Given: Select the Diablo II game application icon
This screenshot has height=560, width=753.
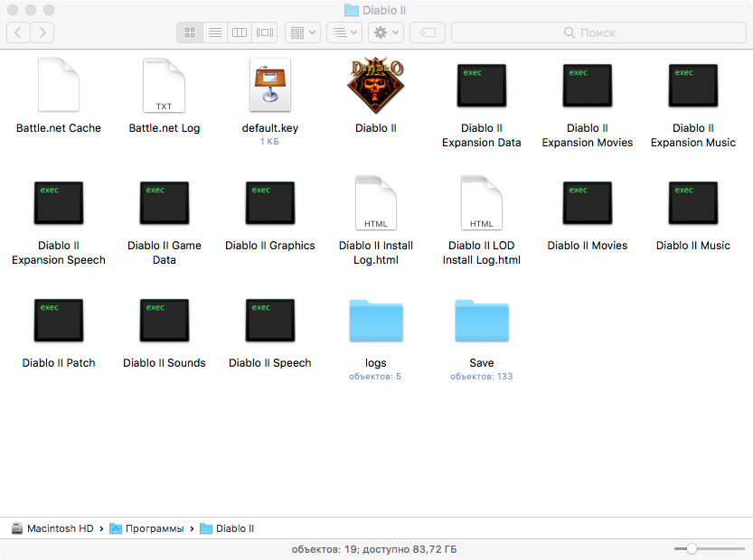Looking at the screenshot, I should 375,85.
